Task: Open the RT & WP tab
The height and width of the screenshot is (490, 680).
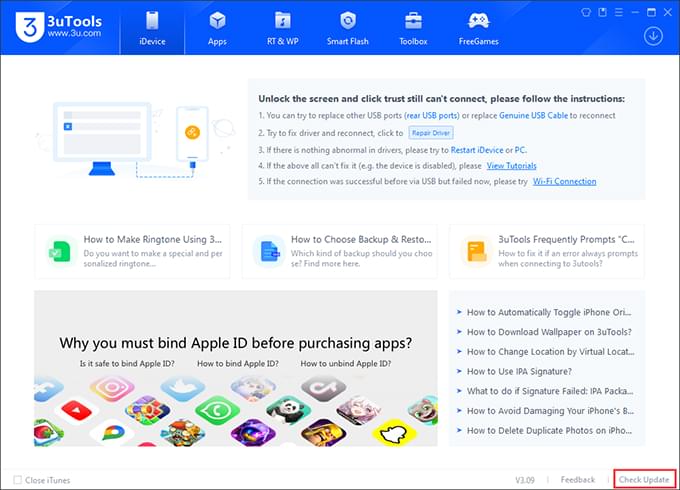Action: [283, 28]
